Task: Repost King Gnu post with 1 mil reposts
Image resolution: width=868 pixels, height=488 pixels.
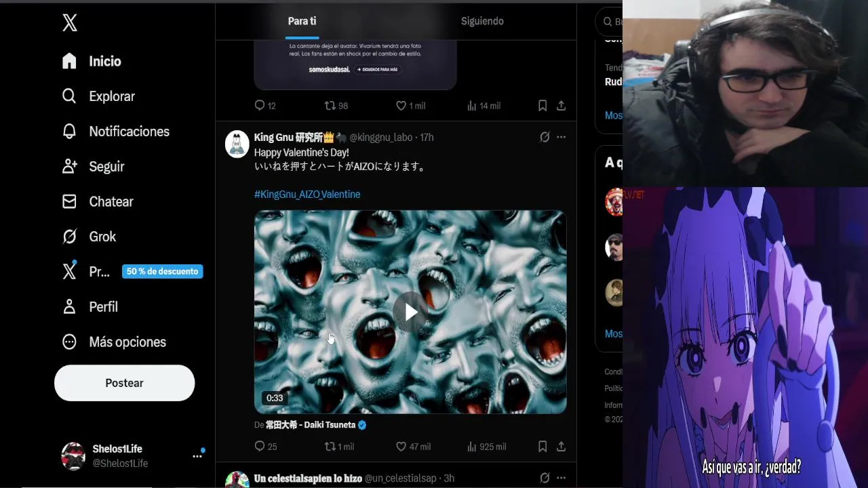Action: pyautogui.click(x=339, y=447)
